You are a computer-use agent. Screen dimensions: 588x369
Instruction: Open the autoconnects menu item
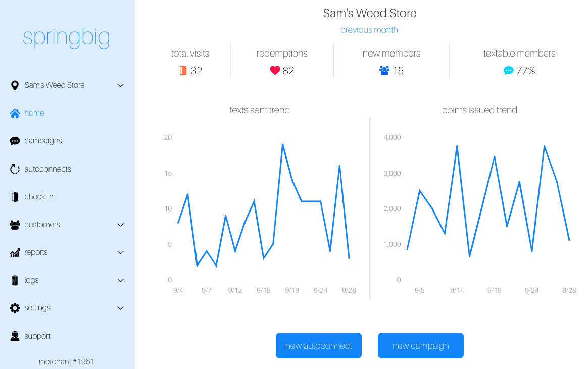[47, 169]
